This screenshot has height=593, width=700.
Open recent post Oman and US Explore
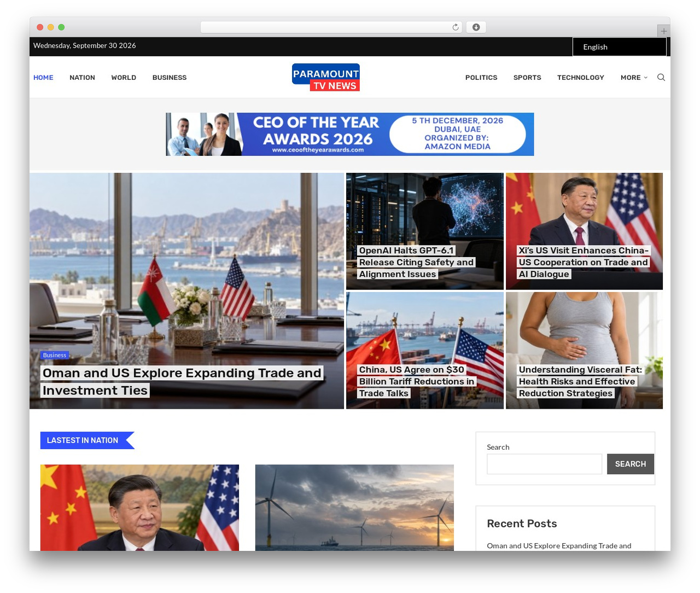559,546
